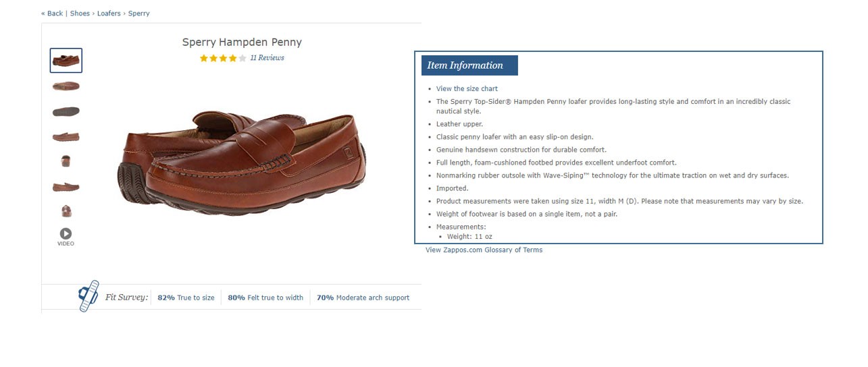Open the Shoes breadcrumb
Viewport: 868px width, 367px height.
tap(80, 13)
